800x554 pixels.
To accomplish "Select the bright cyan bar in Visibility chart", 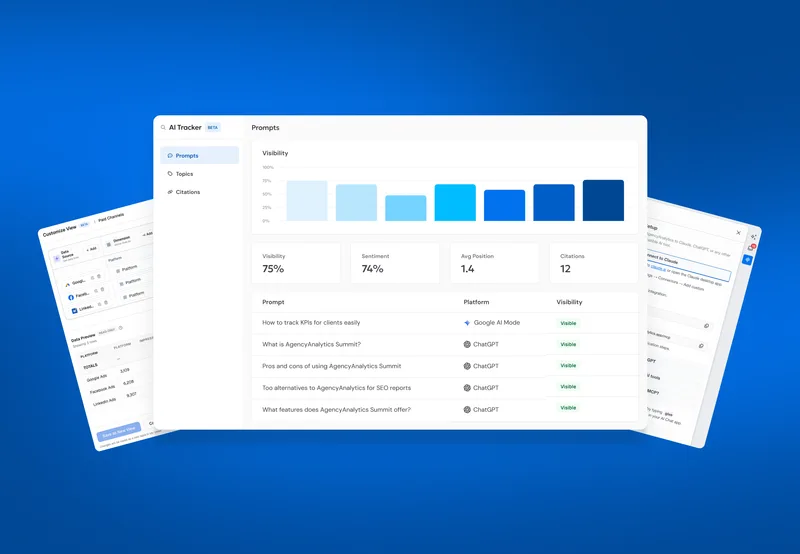I will pos(455,203).
